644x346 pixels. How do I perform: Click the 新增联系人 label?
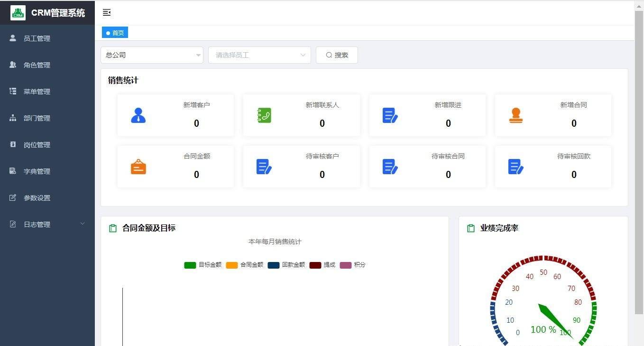pos(322,105)
